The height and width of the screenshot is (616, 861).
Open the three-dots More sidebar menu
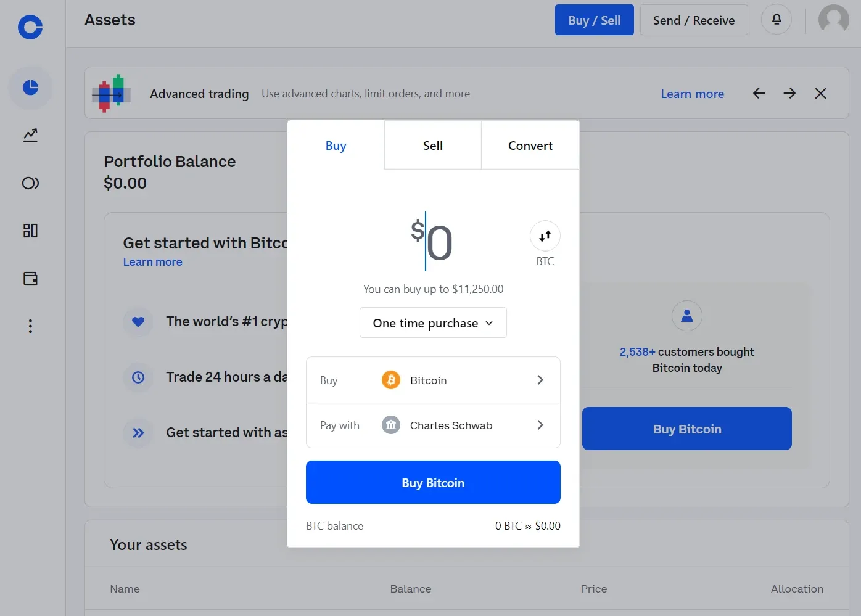[x=30, y=326]
